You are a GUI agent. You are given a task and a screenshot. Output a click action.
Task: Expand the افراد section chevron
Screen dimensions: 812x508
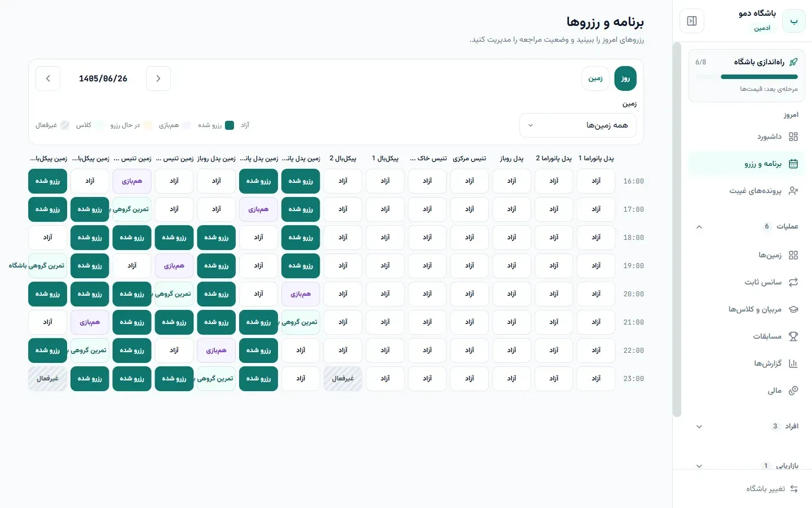699,427
